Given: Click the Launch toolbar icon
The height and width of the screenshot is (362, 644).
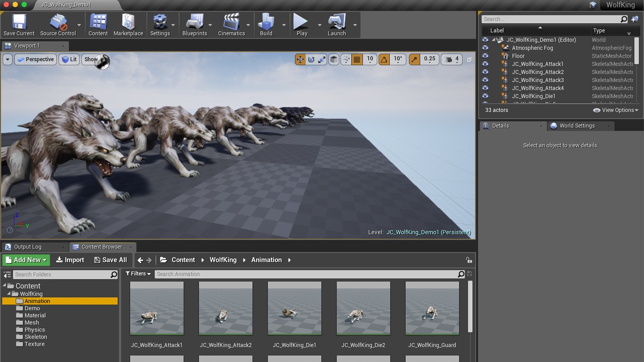Looking at the screenshot, I should [x=337, y=25].
